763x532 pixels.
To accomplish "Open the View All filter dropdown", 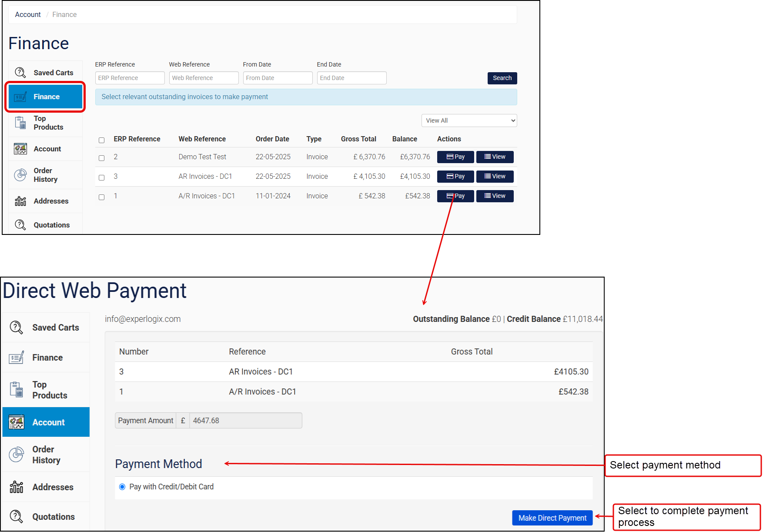I will pos(469,120).
